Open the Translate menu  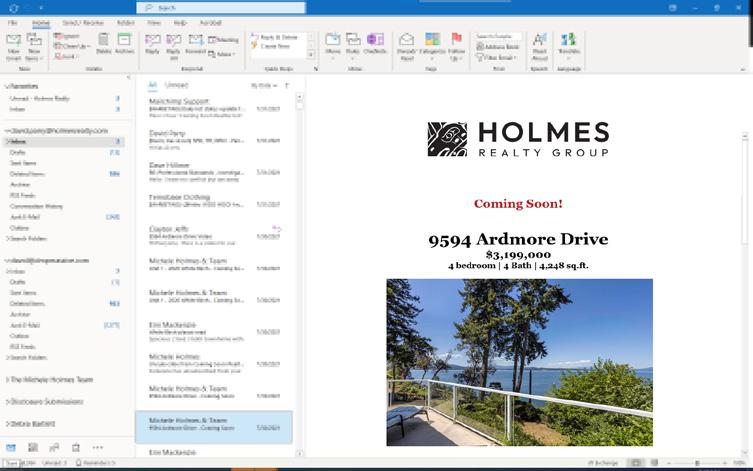click(x=569, y=47)
